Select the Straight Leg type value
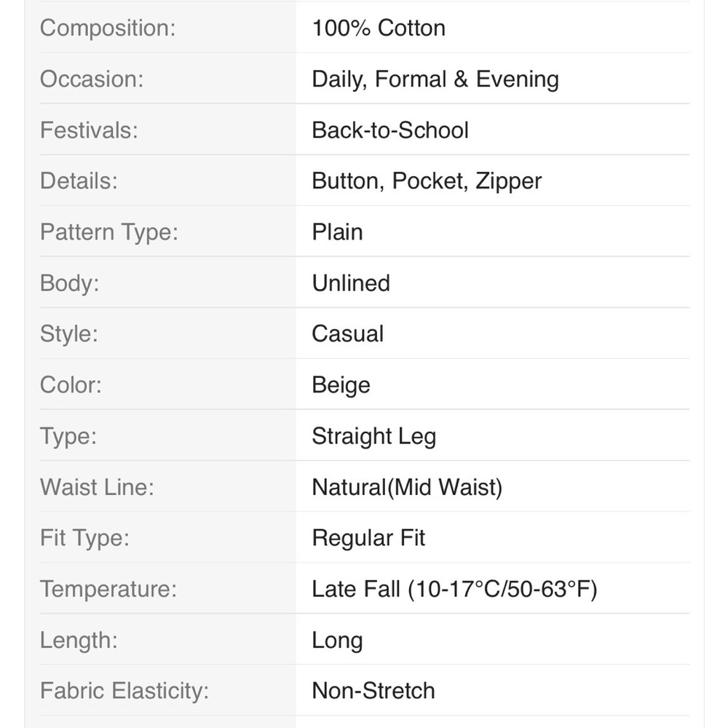728x728 pixels. pyautogui.click(x=374, y=436)
